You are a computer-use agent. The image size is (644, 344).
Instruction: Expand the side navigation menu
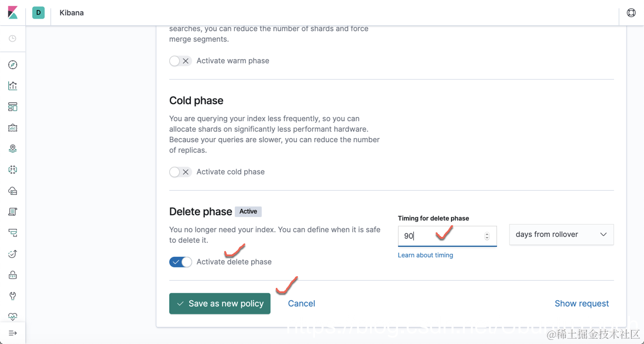click(13, 333)
